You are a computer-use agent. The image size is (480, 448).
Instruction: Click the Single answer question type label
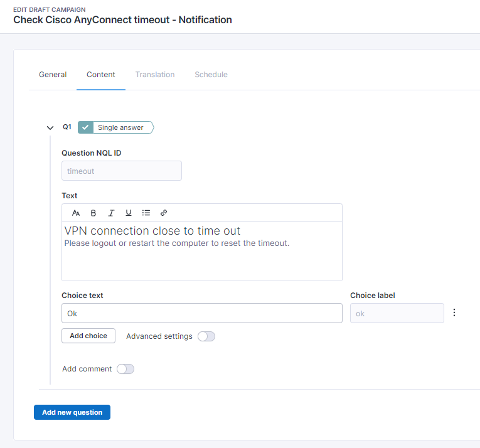point(120,128)
